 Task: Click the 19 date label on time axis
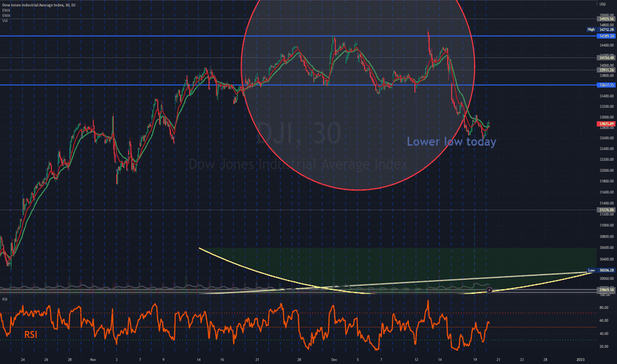pos(475,359)
